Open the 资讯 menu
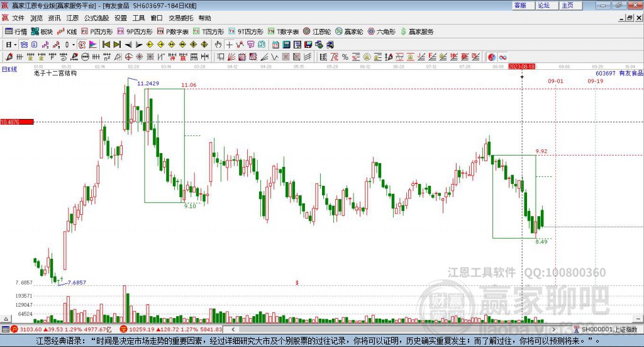Viewport: 644px width, 347px height. (54, 18)
